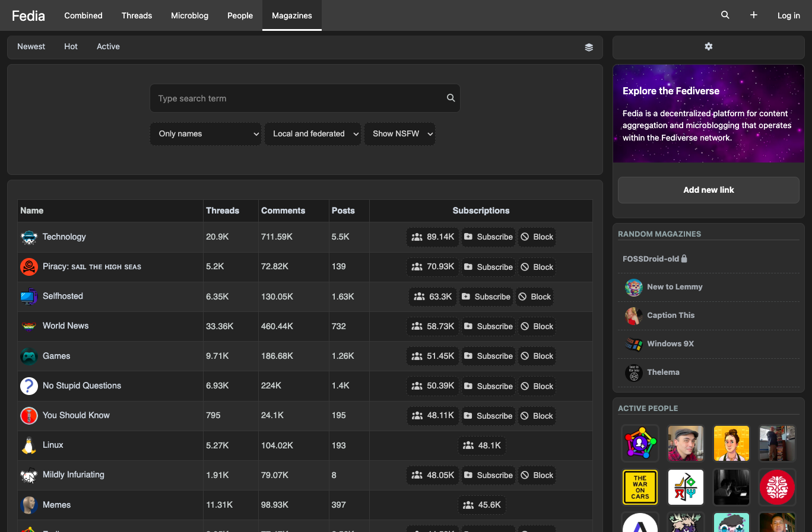
Task: Sort magazines by Hot
Action: tap(71, 47)
